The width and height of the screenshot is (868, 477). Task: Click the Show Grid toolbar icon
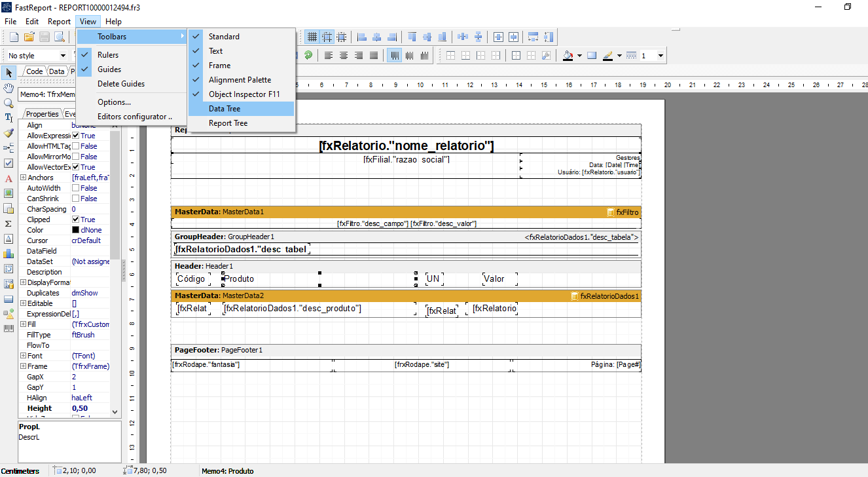pos(312,37)
